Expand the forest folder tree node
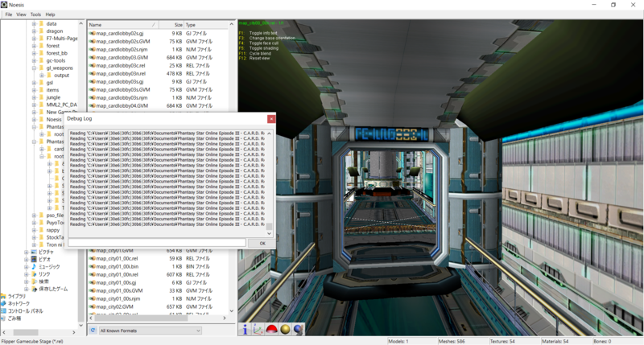 point(34,46)
